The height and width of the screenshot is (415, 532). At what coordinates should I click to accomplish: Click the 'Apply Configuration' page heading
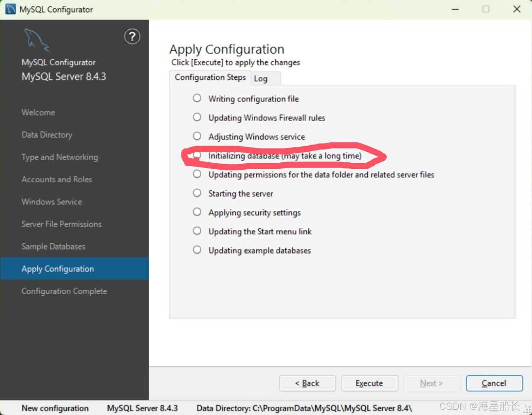pos(227,49)
